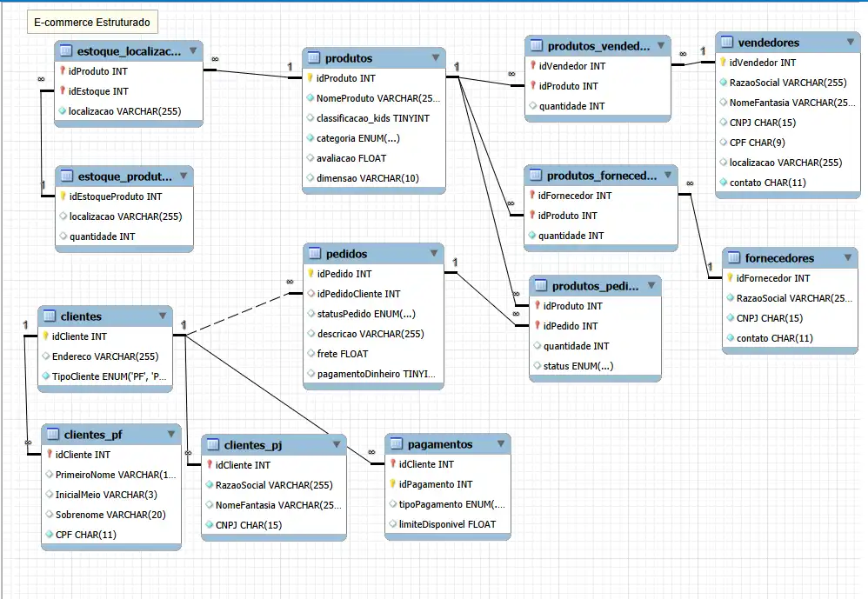Select the statusPedido ENUM column in pedidos

coord(360,314)
